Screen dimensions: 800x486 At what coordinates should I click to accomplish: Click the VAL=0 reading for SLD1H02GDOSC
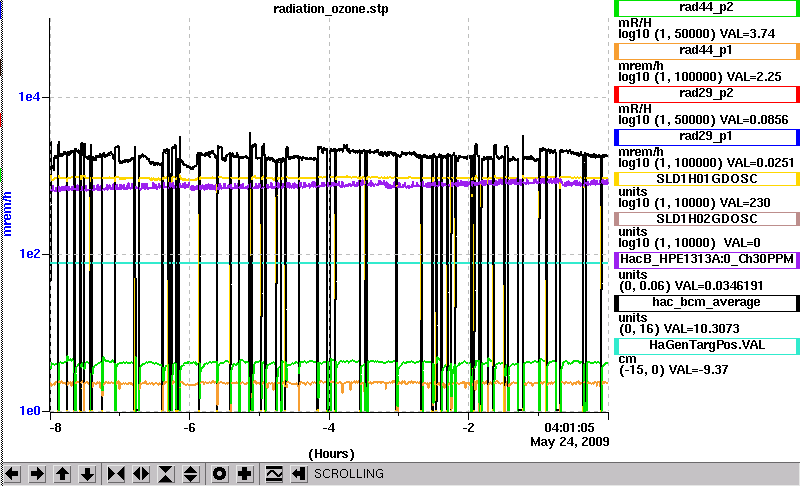click(742, 243)
